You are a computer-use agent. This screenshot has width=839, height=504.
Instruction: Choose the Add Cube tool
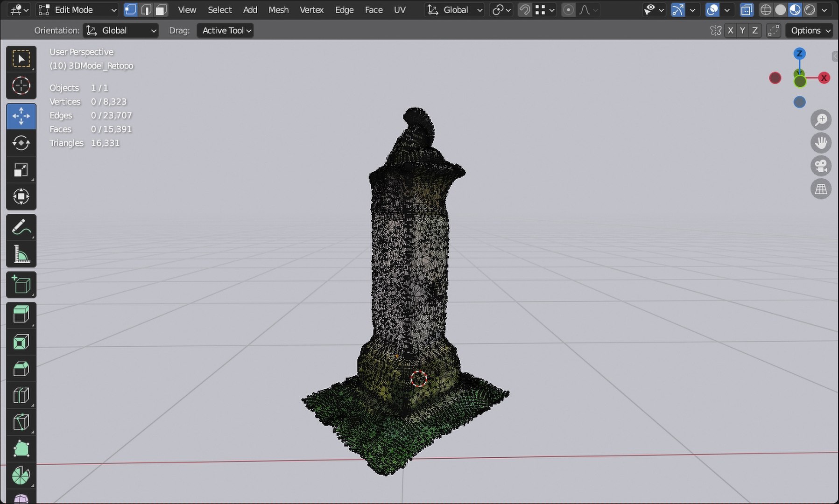pos(21,285)
